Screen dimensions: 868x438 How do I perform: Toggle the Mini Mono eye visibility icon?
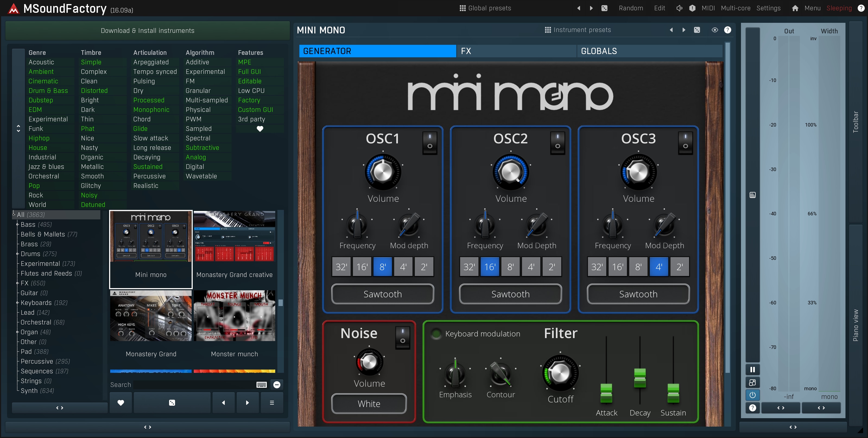click(714, 30)
